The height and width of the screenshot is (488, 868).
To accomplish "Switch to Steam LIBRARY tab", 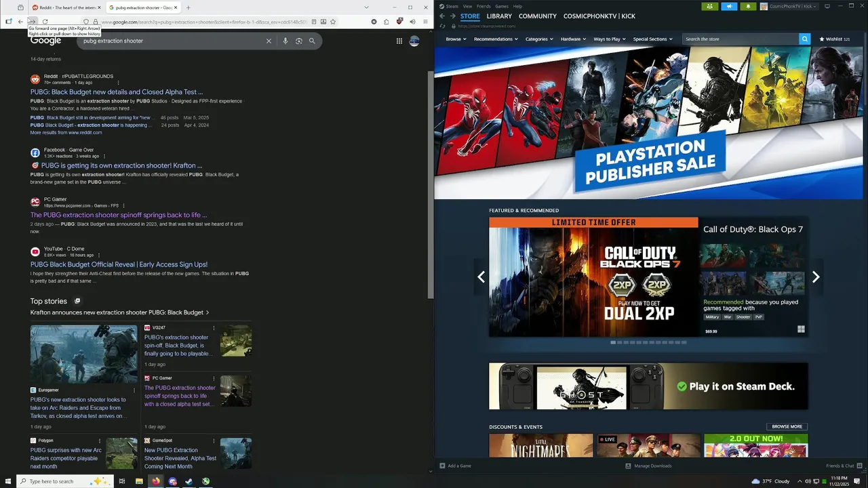I will click(499, 16).
